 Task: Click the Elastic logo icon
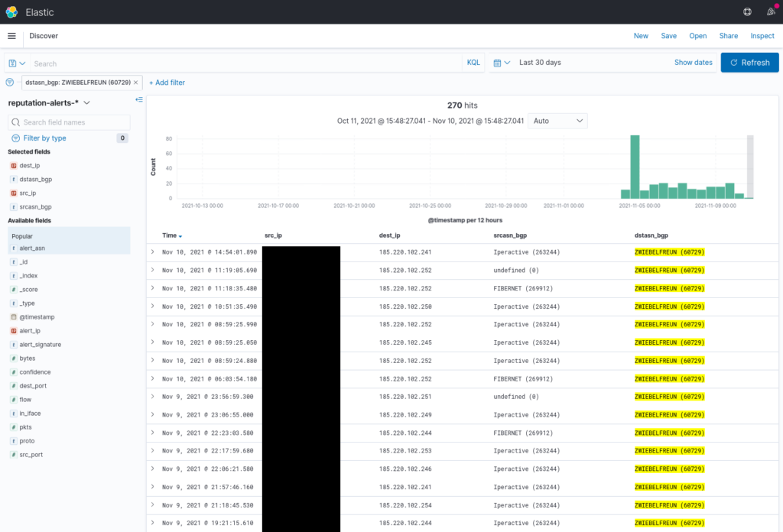(11, 12)
